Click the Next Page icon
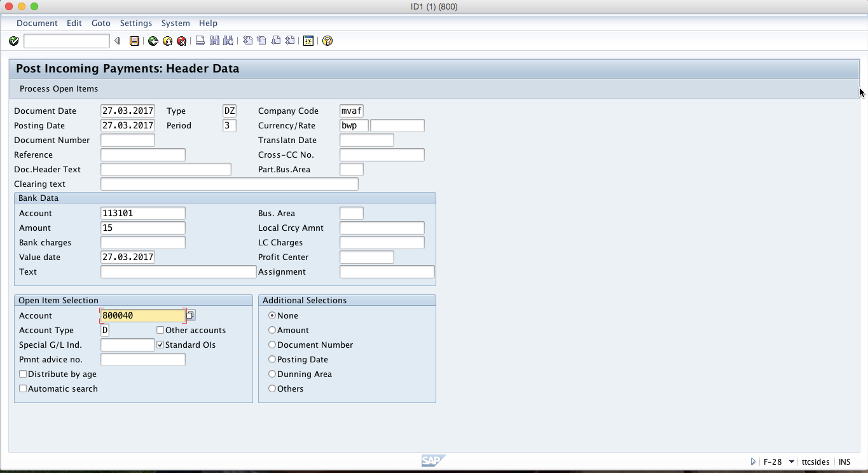Image resolution: width=868 pixels, height=473 pixels. [x=275, y=41]
